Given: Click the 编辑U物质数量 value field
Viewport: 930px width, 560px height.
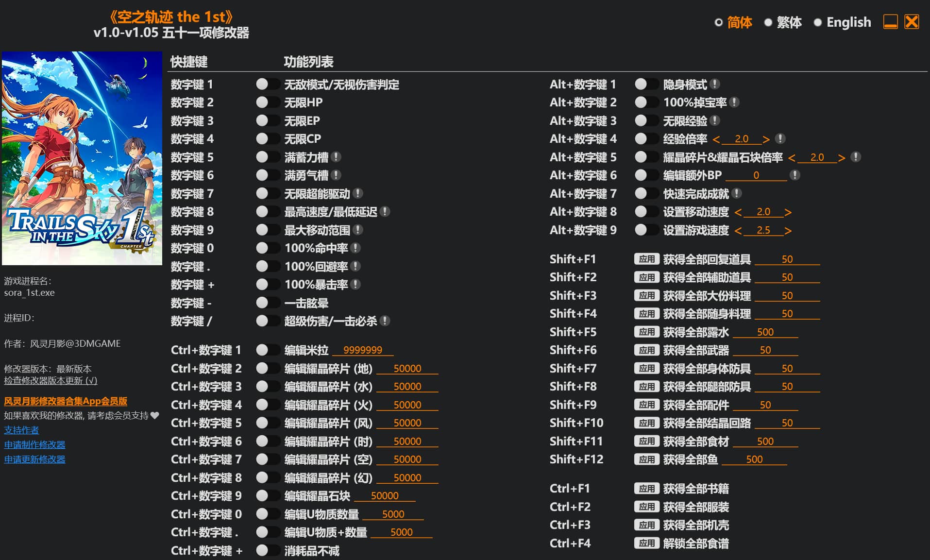Looking at the screenshot, I should pos(393,514).
